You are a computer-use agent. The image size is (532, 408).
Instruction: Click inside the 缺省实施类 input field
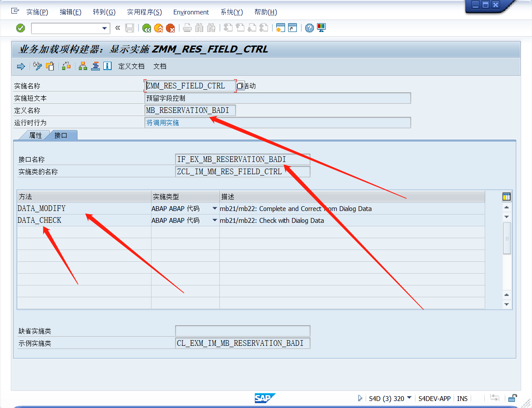[243, 331]
